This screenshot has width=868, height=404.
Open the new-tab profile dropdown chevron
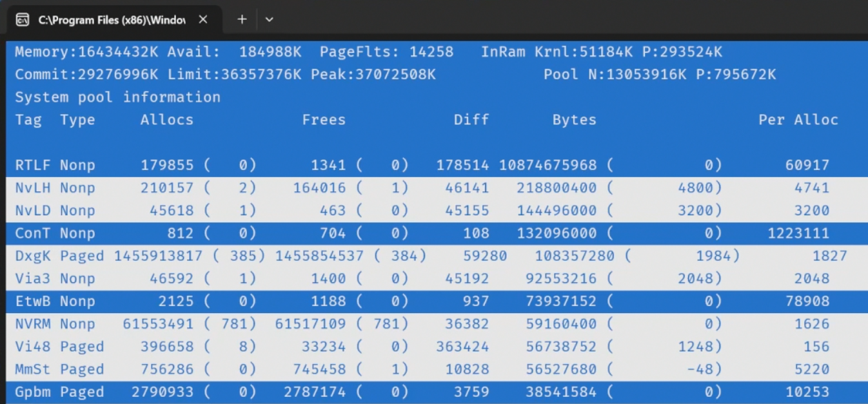coord(270,19)
